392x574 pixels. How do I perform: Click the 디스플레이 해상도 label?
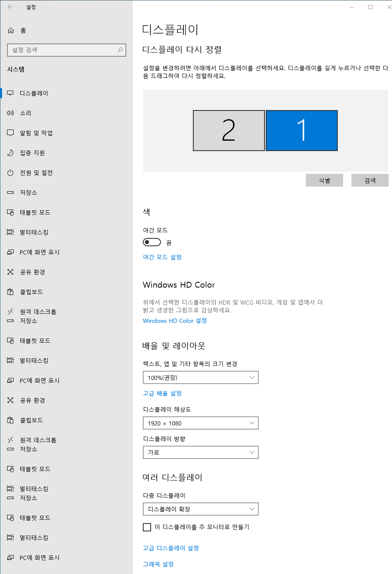click(167, 409)
